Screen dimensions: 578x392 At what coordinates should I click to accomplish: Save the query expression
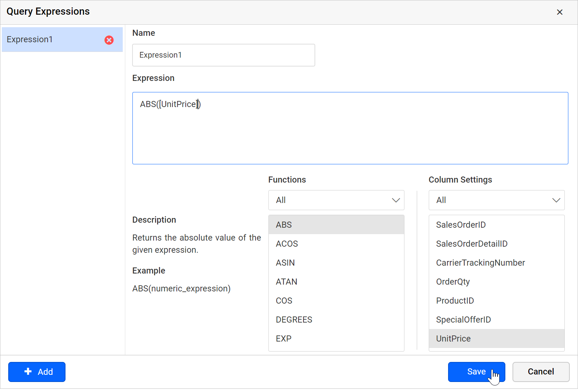477,372
